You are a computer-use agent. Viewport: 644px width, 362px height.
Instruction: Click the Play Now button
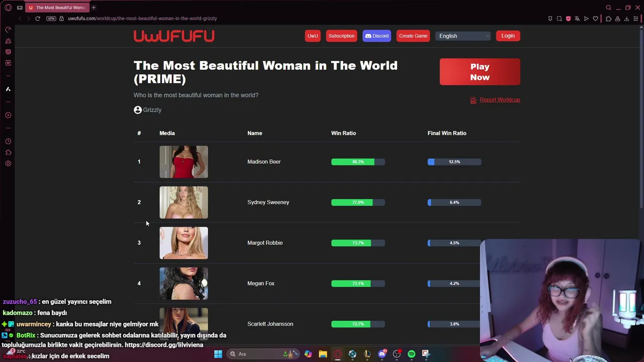point(479,72)
